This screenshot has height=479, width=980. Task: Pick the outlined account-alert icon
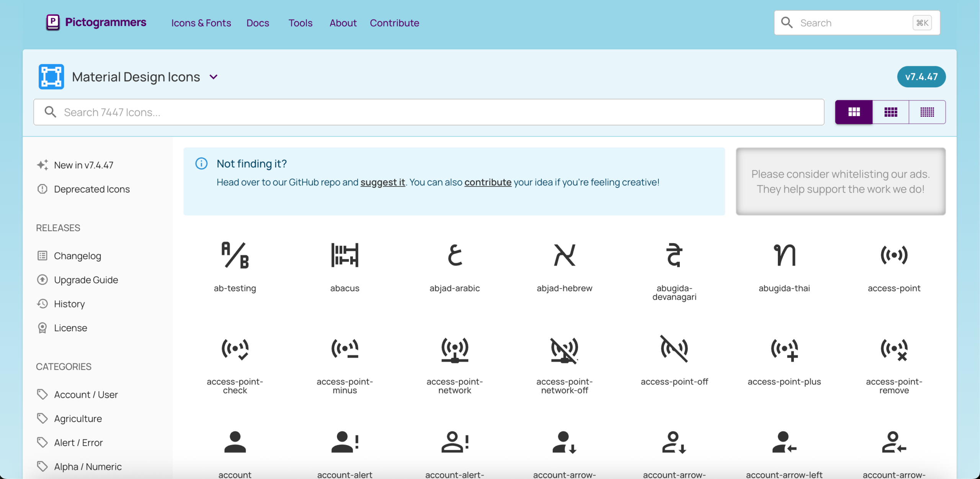[454, 442]
